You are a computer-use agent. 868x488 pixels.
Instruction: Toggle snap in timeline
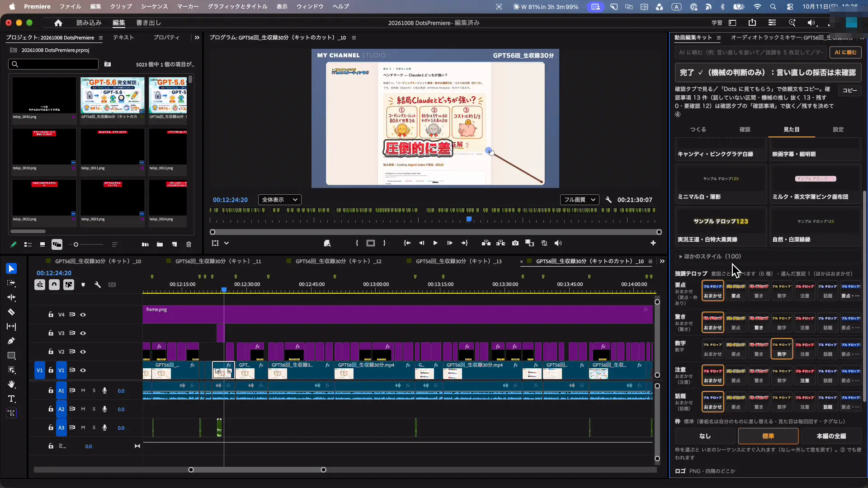pos(54,285)
